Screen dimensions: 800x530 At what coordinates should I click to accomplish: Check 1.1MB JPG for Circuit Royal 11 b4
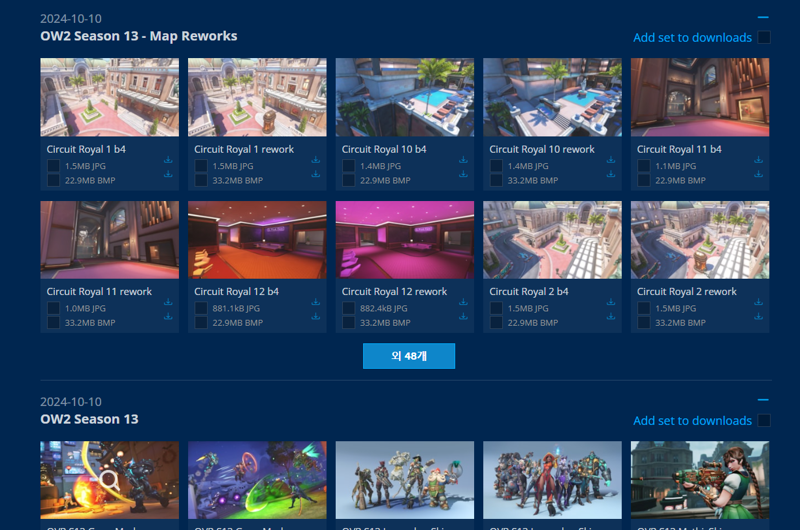coord(644,166)
